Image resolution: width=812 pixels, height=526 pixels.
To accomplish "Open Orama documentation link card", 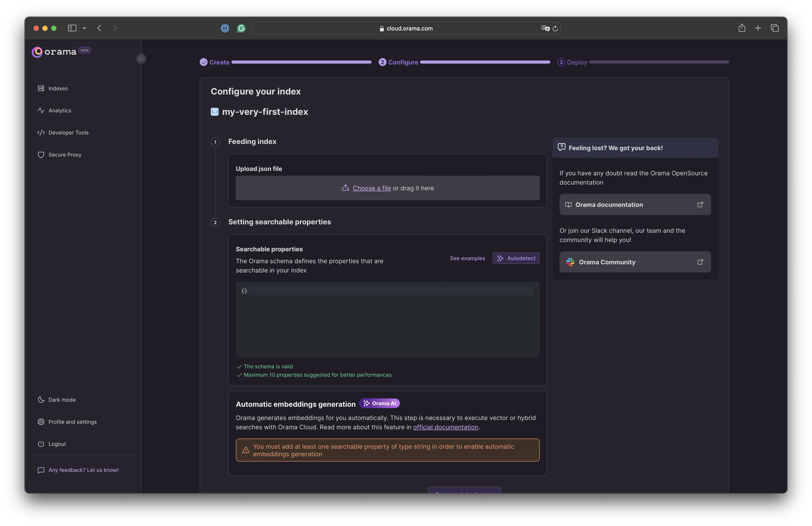I will click(635, 204).
